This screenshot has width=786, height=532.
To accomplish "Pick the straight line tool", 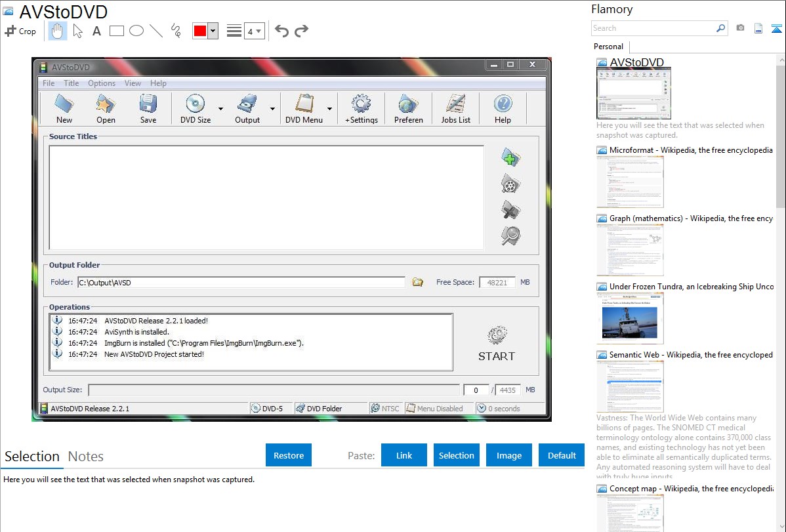I will 156,31.
